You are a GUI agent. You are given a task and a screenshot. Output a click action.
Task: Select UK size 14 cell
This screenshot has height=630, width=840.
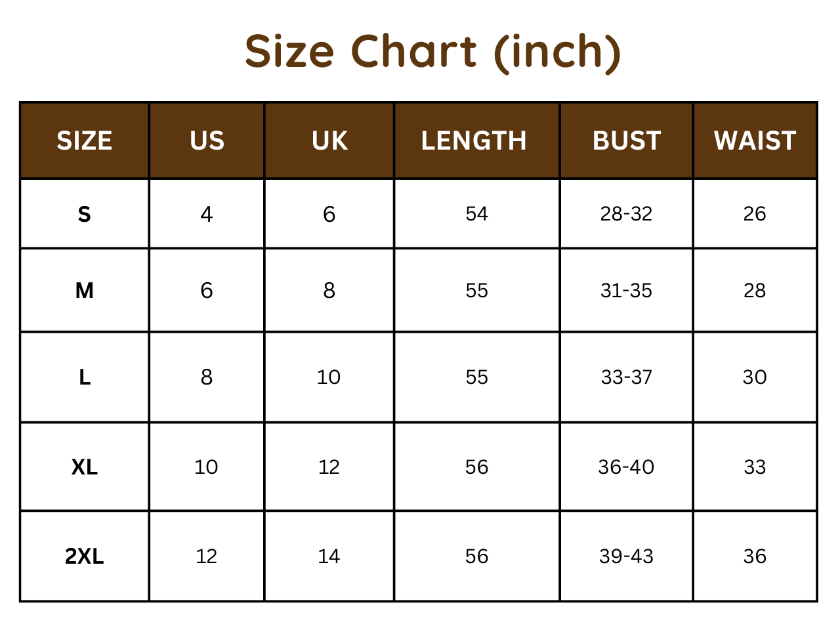(x=329, y=556)
